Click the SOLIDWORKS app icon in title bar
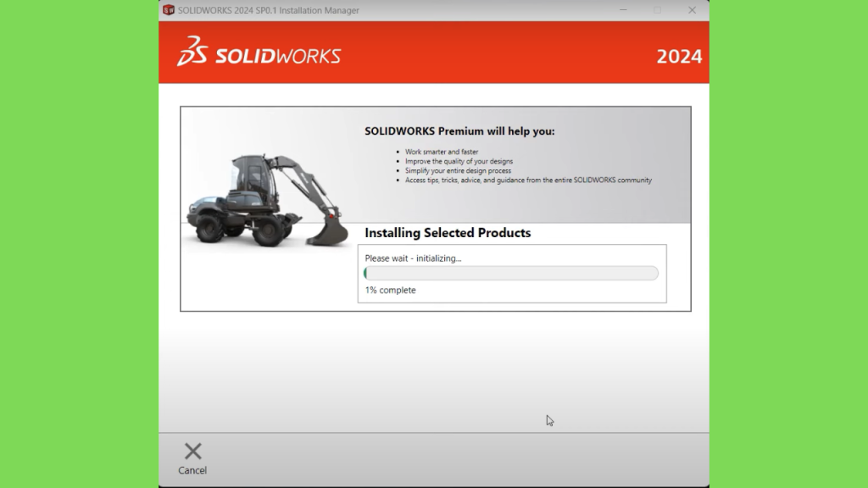This screenshot has height=488, width=868. coord(169,10)
